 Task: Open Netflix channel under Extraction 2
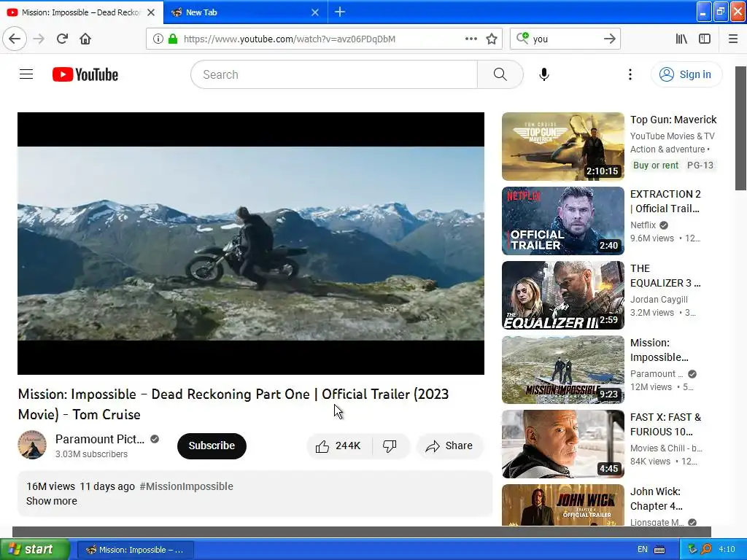pyautogui.click(x=643, y=225)
